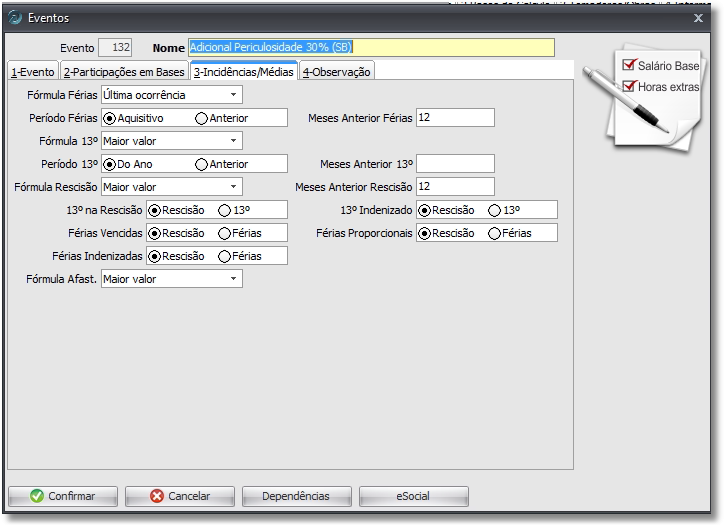This screenshot has height=528, width=725.
Task: Click the empty Meses Anterior 13º field
Action: pos(455,164)
